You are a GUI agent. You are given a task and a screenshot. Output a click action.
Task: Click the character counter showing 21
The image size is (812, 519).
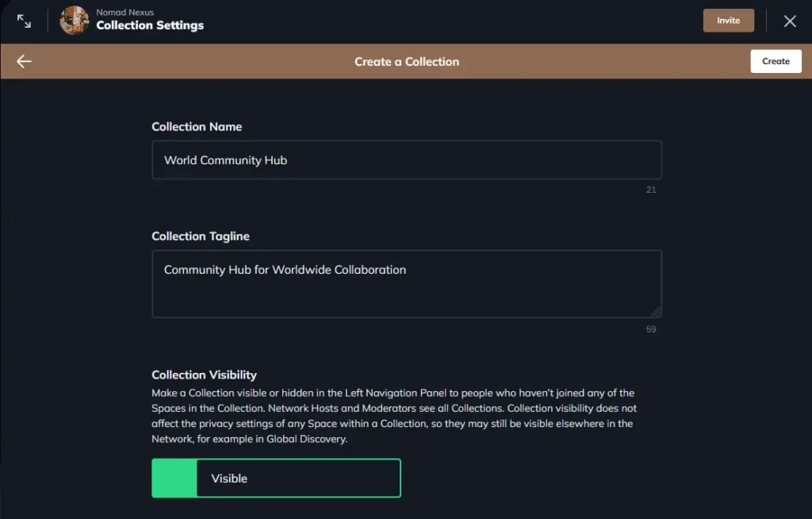click(651, 190)
